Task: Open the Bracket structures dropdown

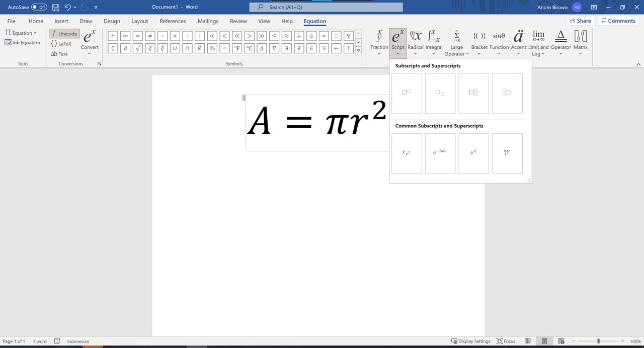Action: click(479, 43)
